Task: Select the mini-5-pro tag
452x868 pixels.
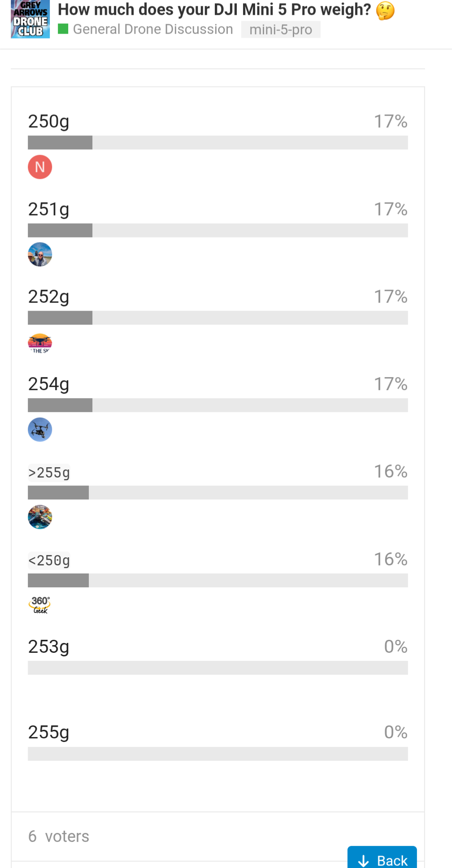Action: click(x=281, y=30)
